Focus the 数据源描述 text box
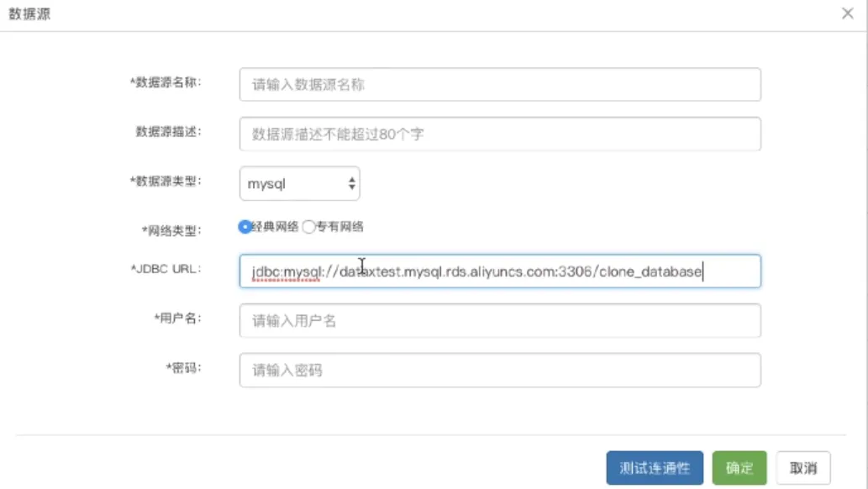868x489 pixels. 500,134
